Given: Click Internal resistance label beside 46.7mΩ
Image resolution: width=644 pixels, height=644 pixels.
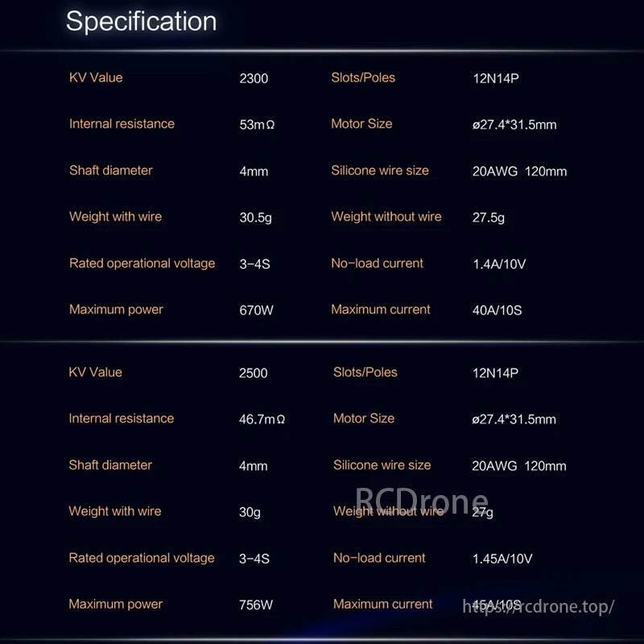Looking at the screenshot, I should pyautogui.click(x=121, y=419).
